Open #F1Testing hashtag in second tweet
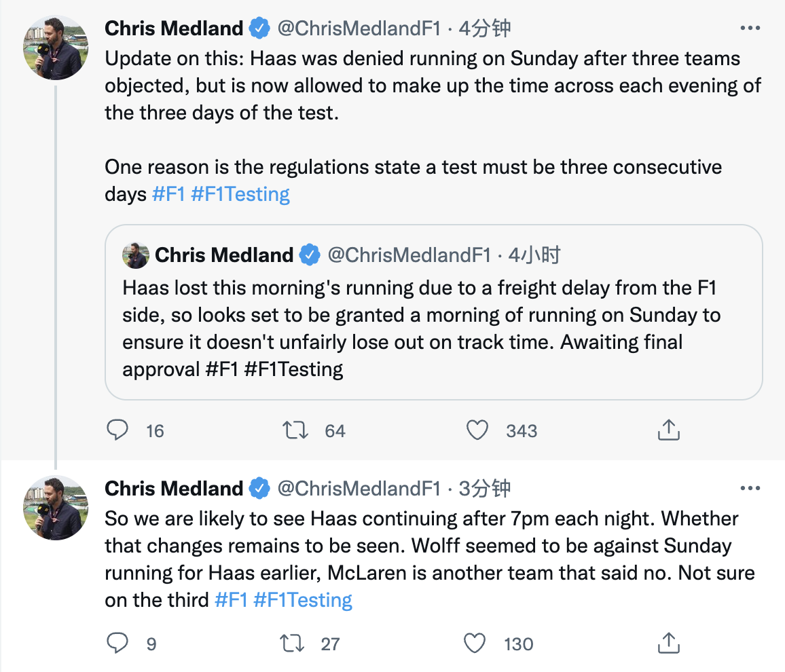 [x=303, y=600]
